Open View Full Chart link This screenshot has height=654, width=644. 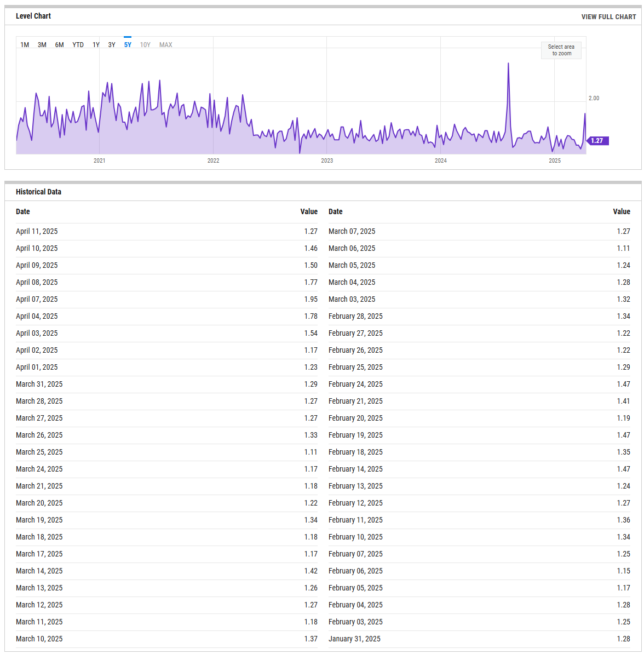(608, 16)
